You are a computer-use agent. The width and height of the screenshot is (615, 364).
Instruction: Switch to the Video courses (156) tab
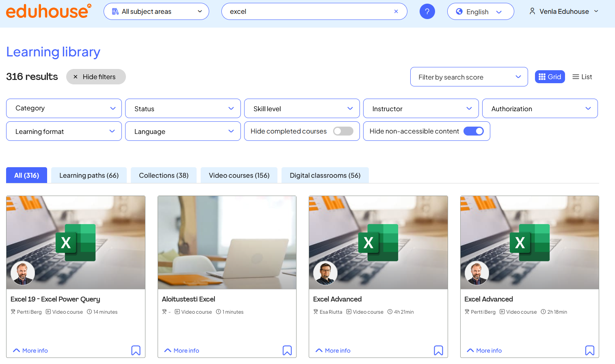point(239,175)
